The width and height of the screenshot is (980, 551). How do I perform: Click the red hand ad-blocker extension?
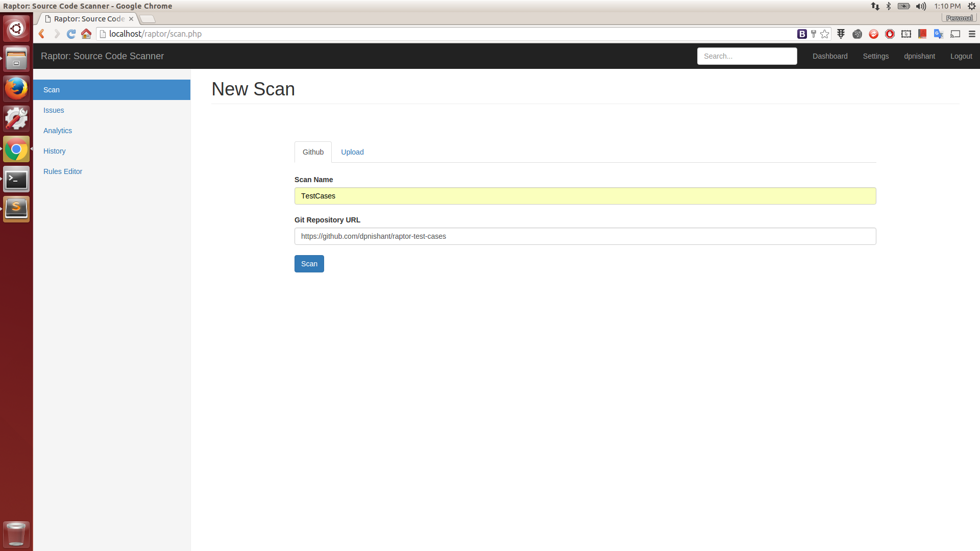pyautogui.click(x=890, y=34)
